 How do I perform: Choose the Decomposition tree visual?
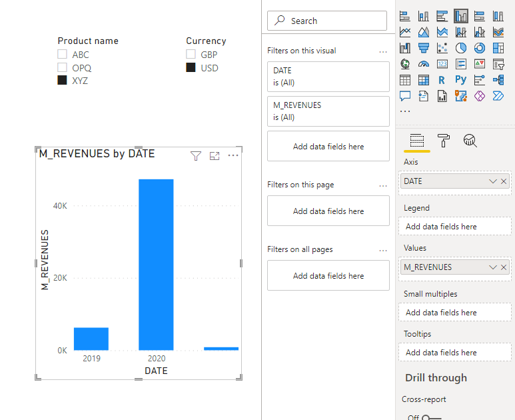coord(498,80)
